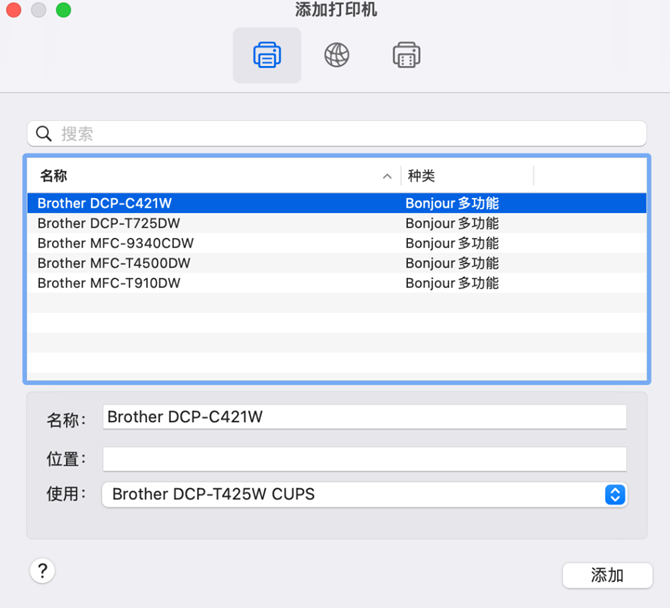Zoom window with green button
This screenshot has height=608, width=670.
[63, 10]
